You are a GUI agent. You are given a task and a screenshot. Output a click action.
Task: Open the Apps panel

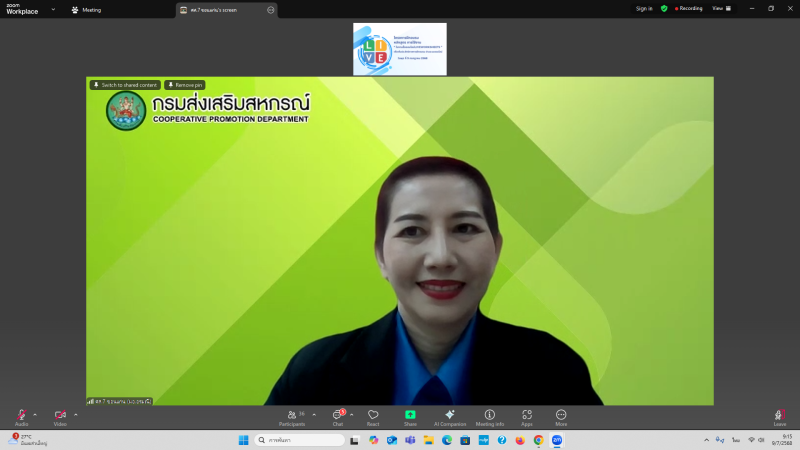527,416
